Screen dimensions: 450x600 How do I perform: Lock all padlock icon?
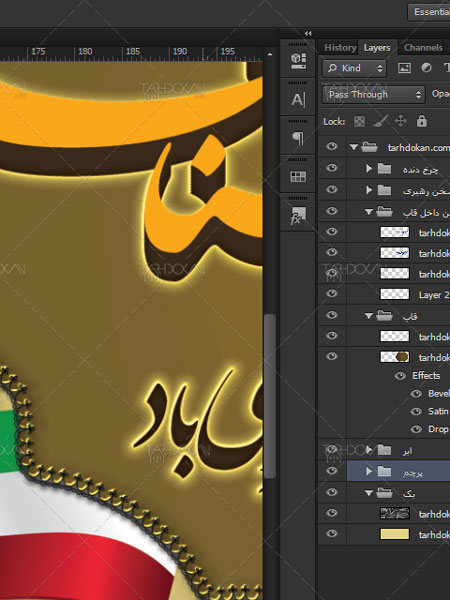[421, 121]
